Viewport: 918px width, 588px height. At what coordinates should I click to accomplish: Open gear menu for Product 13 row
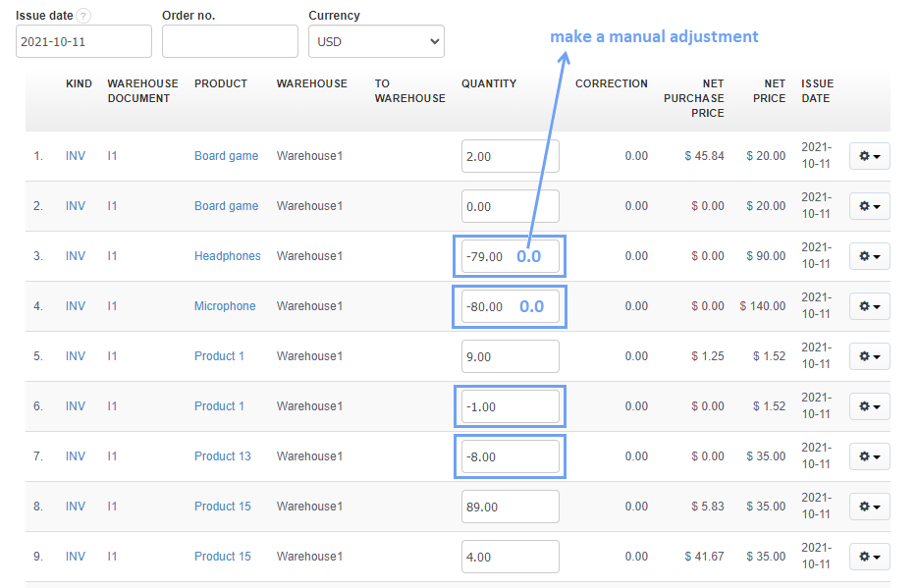[869, 456]
